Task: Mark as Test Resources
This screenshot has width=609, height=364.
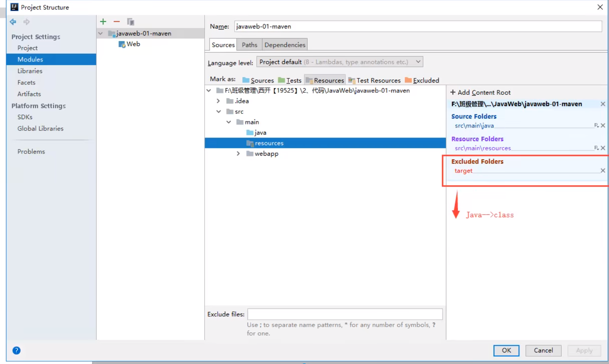Action: pos(374,80)
